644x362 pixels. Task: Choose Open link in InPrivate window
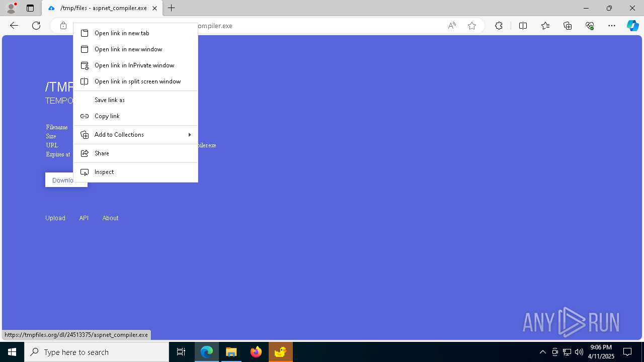[x=135, y=65]
